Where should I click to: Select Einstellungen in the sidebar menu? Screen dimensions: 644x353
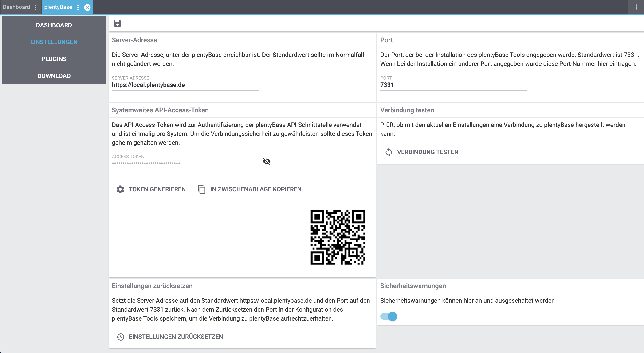click(54, 42)
